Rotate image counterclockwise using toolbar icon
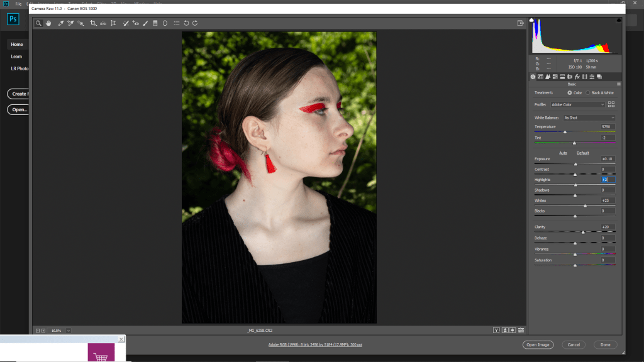Viewport: 644px width, 362px height. point(186,23)
